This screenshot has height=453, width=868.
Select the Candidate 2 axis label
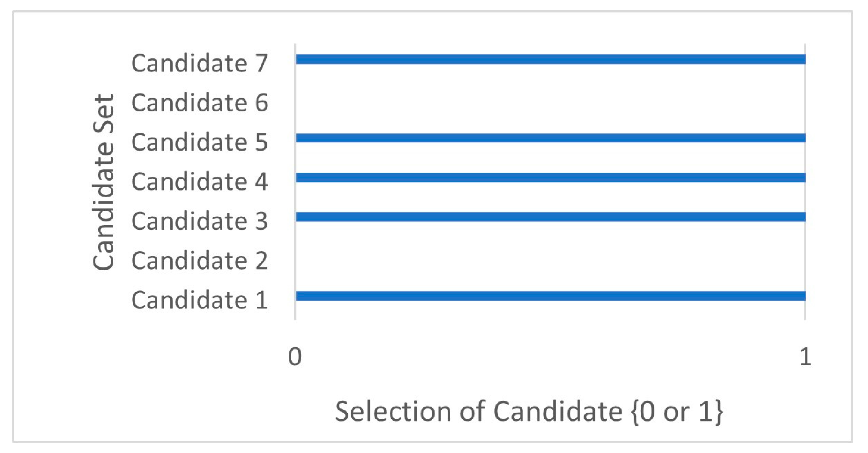coord(200,260)
